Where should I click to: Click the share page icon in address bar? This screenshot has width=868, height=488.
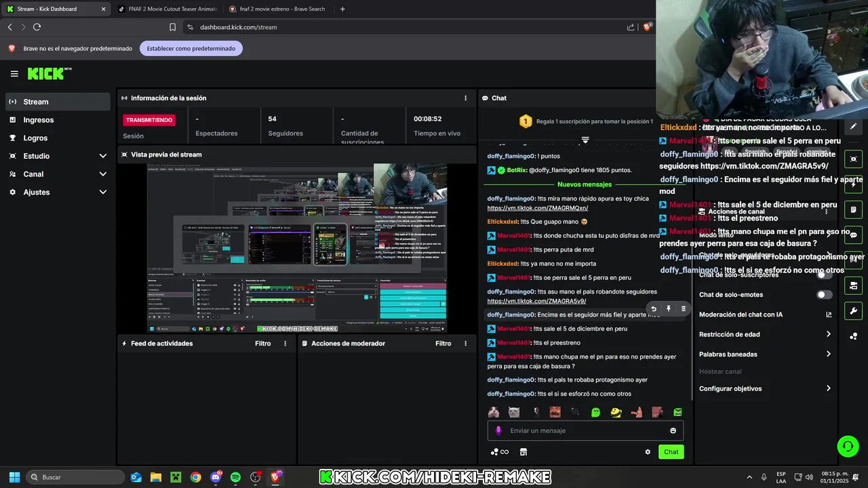tap(631, 27)
